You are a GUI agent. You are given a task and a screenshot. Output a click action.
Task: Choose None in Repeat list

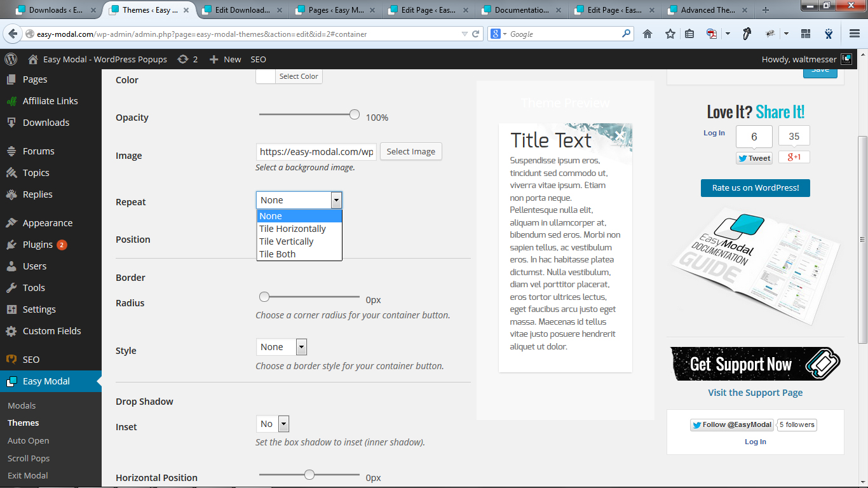(x=299, y=216)
